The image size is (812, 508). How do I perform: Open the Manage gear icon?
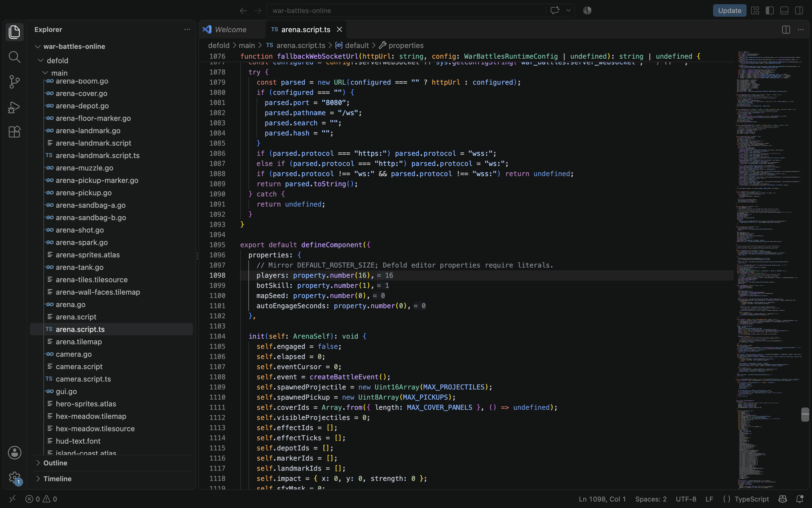[14, 478]
